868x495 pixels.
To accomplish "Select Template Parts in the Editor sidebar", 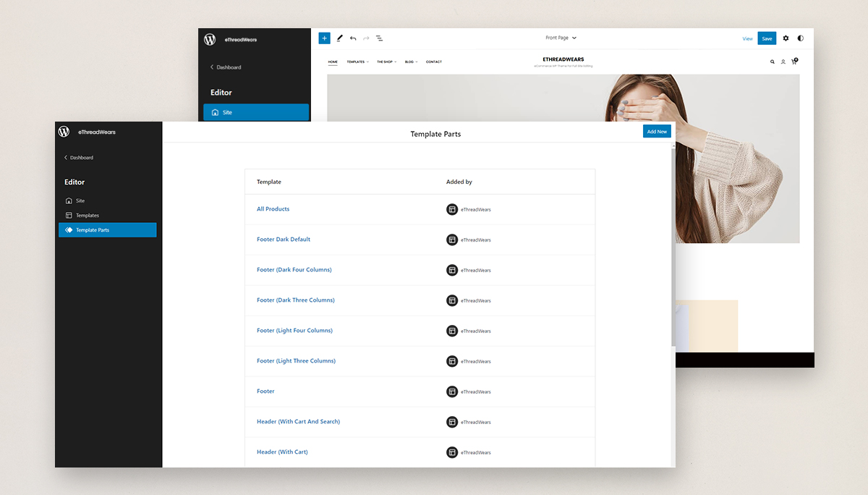I will pyautogui.click(x=107, y=230).
